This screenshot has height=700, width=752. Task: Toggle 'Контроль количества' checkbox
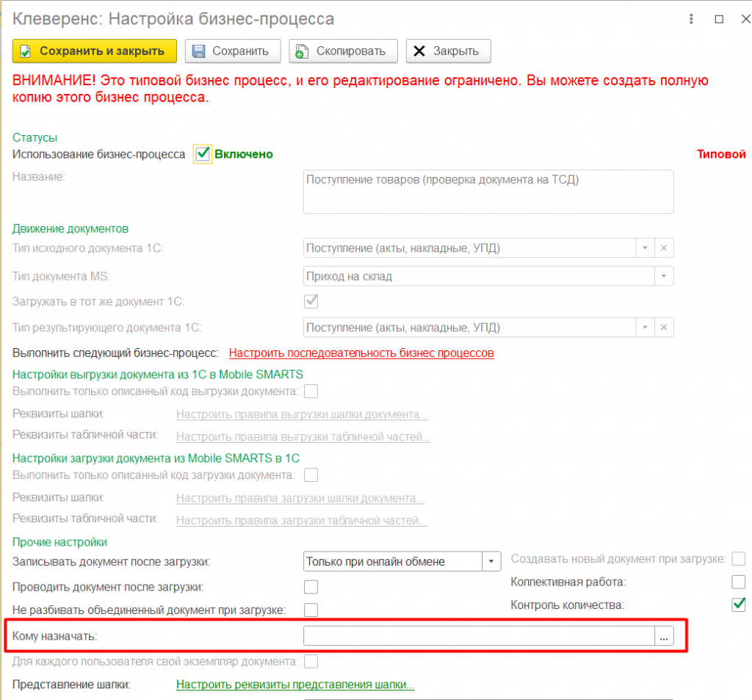(739, 605)
